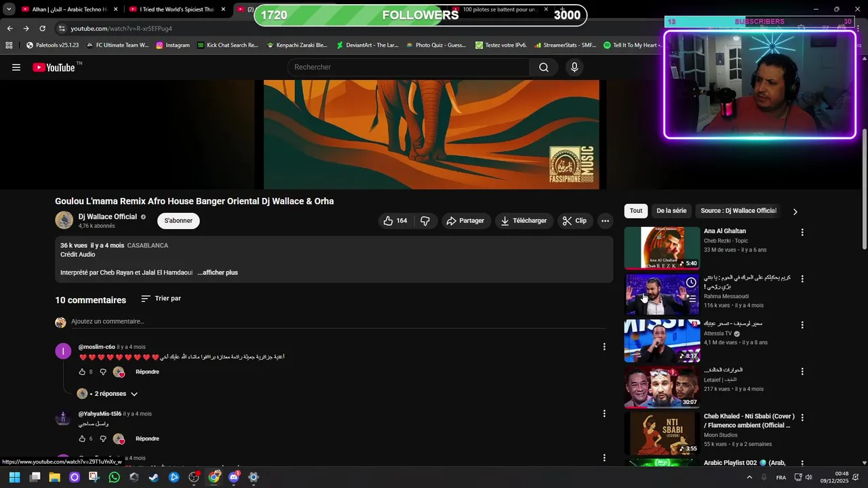Open the Paletools v25.1.23 bookmark
Screen dimensions: 868x488
tap(52, 45)
